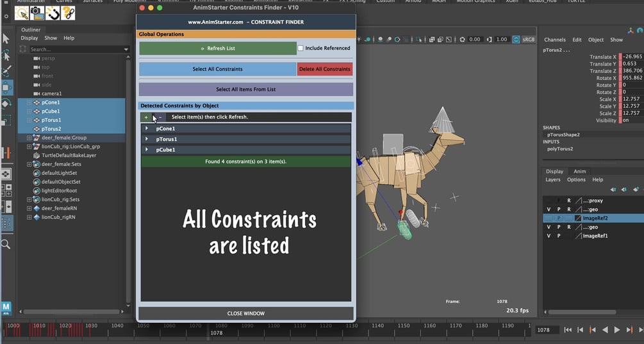
Task: Play animation backwards
Action: [x=604, y=330]
